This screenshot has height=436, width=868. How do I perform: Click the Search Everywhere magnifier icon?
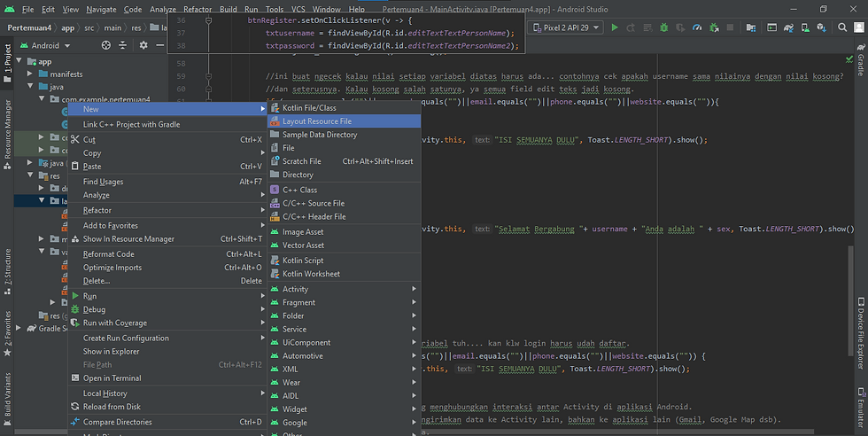point(842,27)
